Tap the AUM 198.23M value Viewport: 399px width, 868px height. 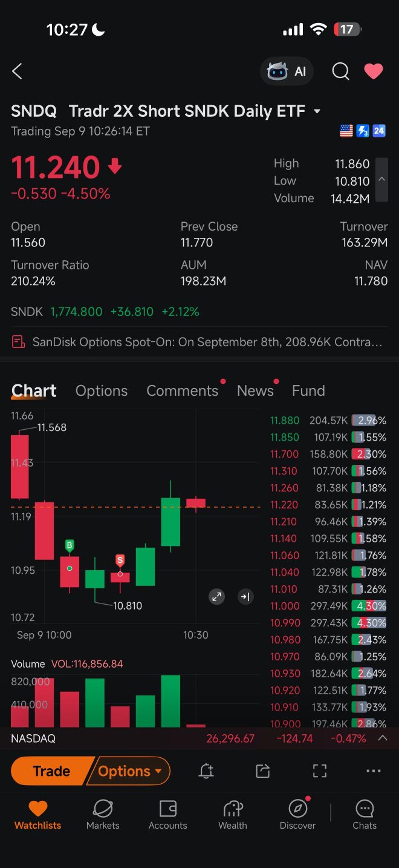203,281
